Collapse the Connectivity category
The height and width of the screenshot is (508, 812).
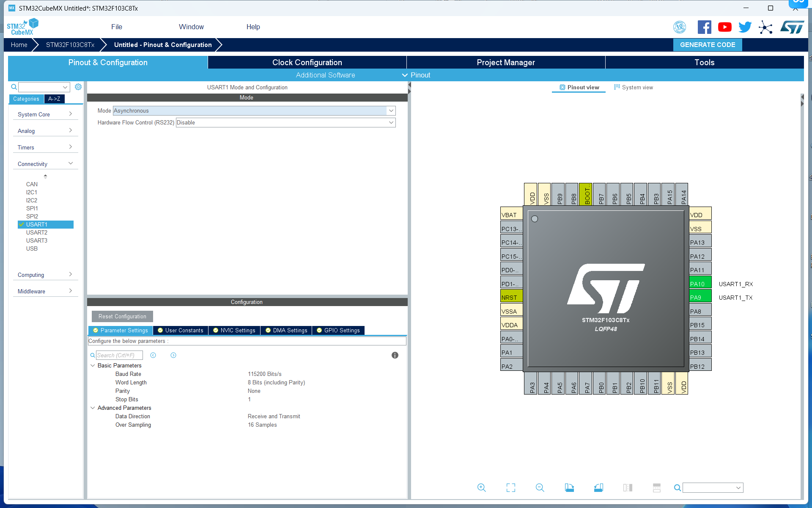(45, 164)
